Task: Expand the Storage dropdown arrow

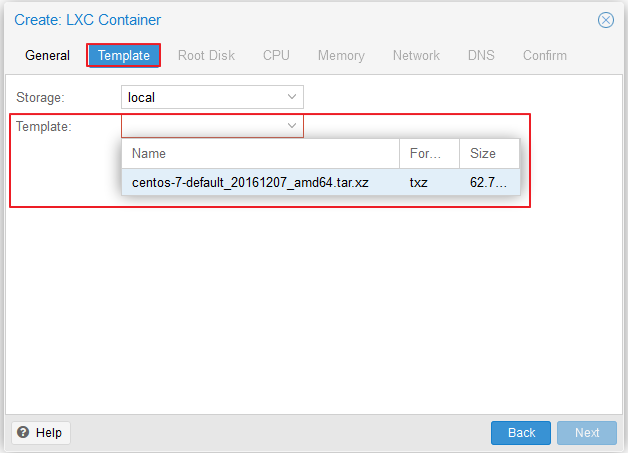Action: coord(292,97)
